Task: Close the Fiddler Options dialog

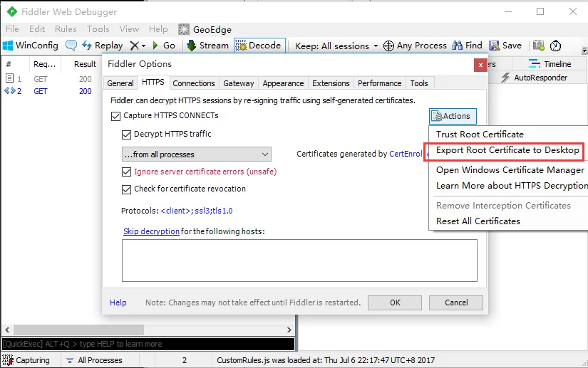Action: coord(480,65)
